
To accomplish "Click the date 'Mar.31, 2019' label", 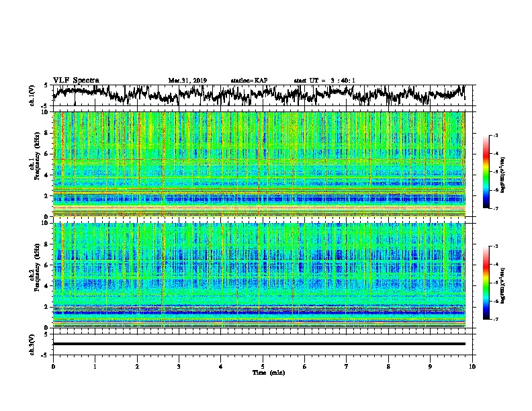I will [187, 81].
